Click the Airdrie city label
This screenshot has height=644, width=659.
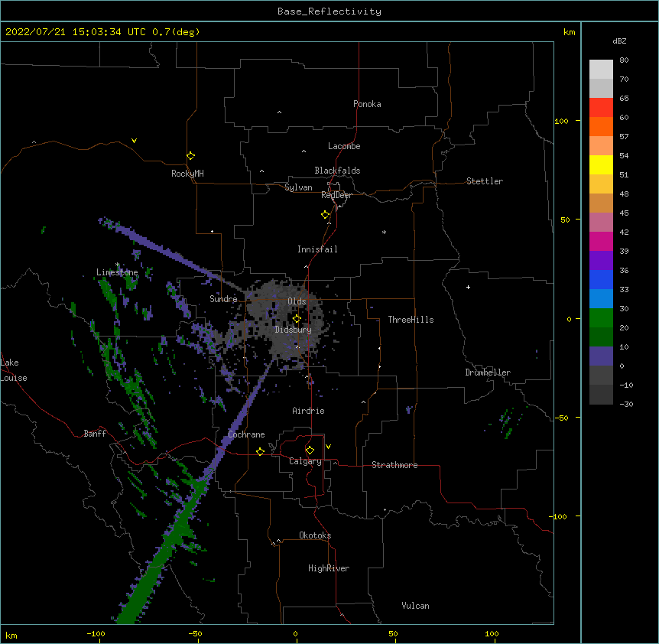click(309, 411)
